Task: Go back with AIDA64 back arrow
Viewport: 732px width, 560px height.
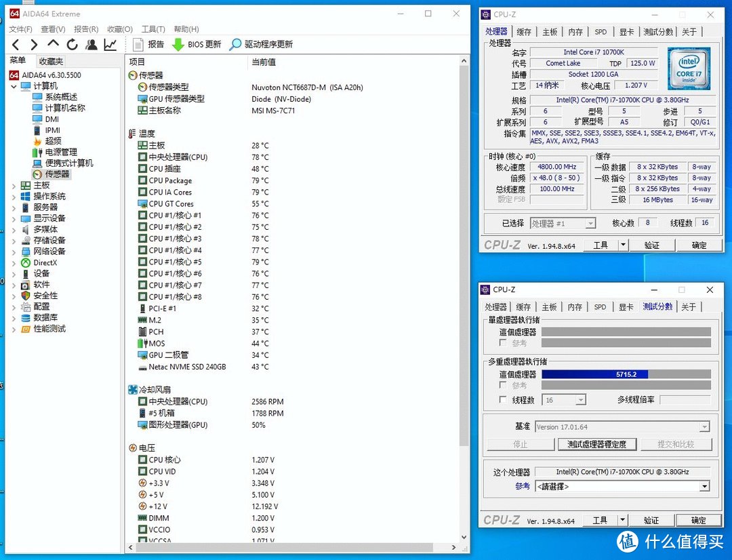Action: (x=16, y=44)
